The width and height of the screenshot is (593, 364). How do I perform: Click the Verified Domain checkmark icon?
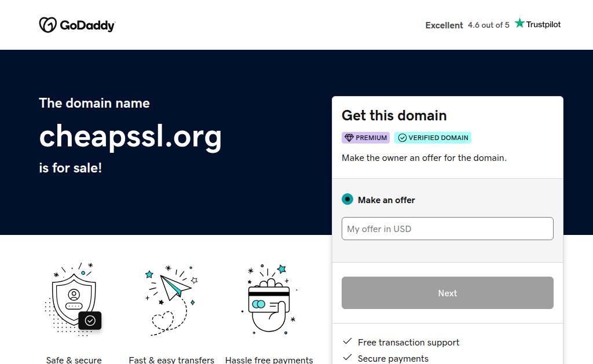402,138
